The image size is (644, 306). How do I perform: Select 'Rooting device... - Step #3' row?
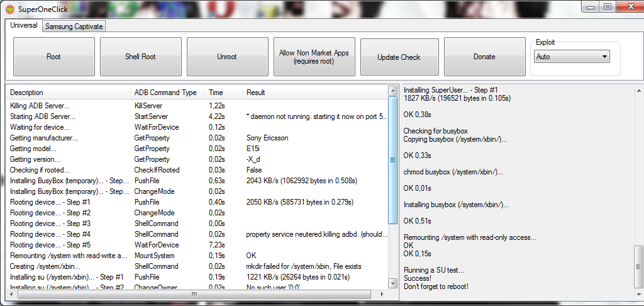pos(197,224)
